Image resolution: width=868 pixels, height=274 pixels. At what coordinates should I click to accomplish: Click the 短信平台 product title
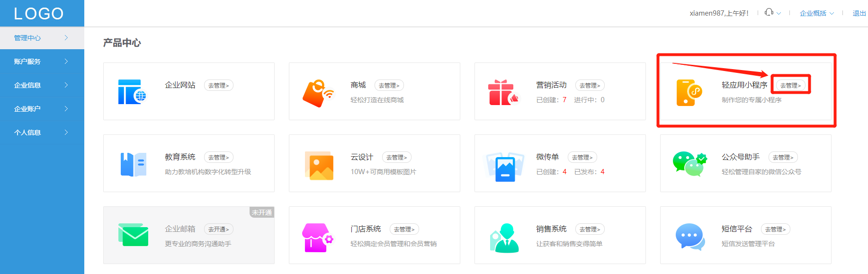coord(737,229)
